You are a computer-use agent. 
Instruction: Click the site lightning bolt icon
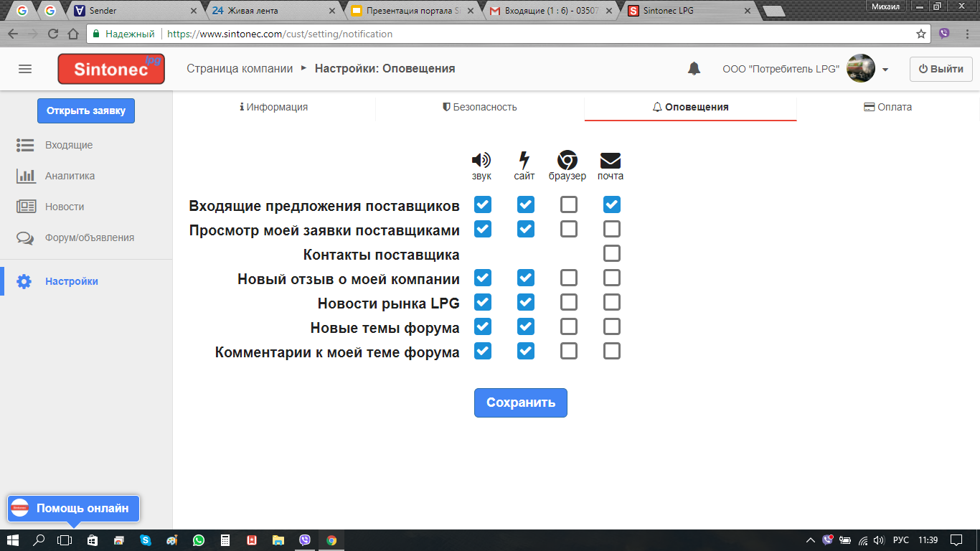pos(524,161)
